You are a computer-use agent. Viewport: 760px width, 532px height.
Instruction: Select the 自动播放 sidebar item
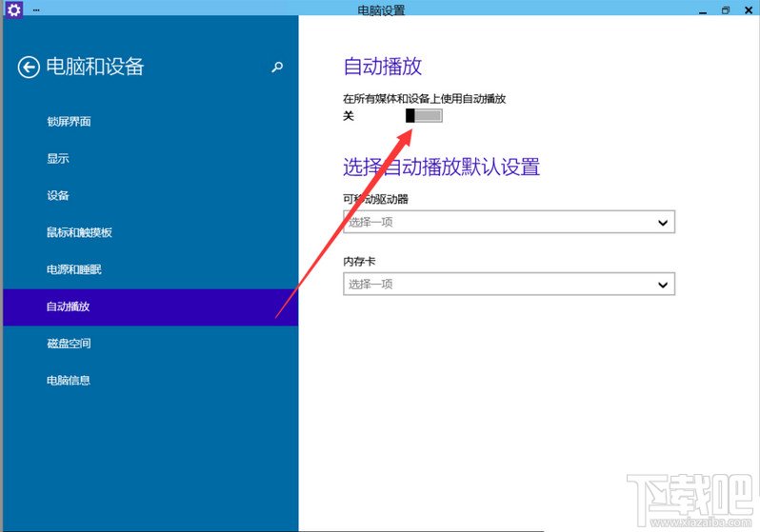150,307
